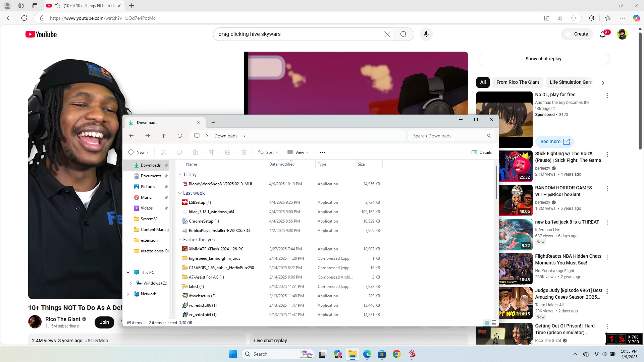Click the up-directory arrow in File Explorer

[164, 136]
